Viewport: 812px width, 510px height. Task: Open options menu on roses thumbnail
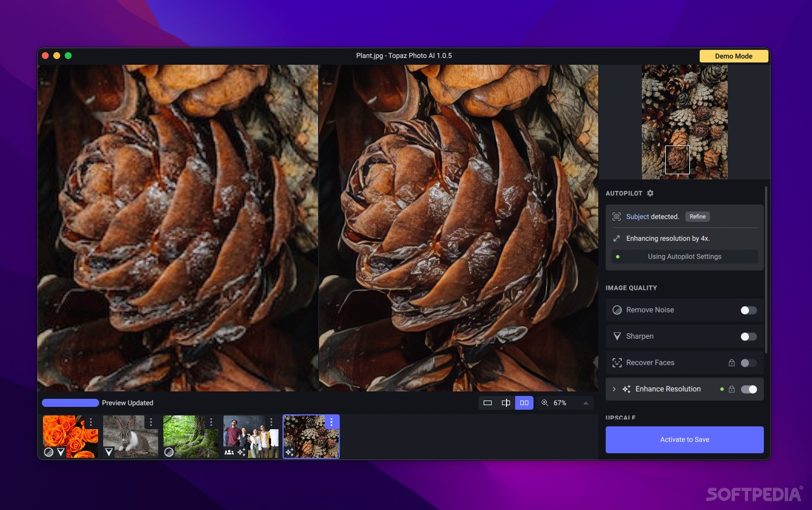91,422
